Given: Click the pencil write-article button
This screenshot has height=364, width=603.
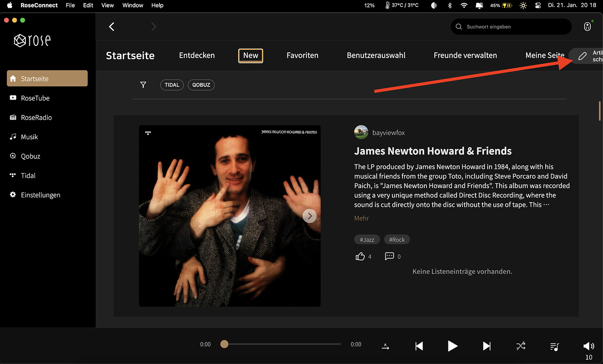Looking at the screenshot, I should [x=587, y=56].
